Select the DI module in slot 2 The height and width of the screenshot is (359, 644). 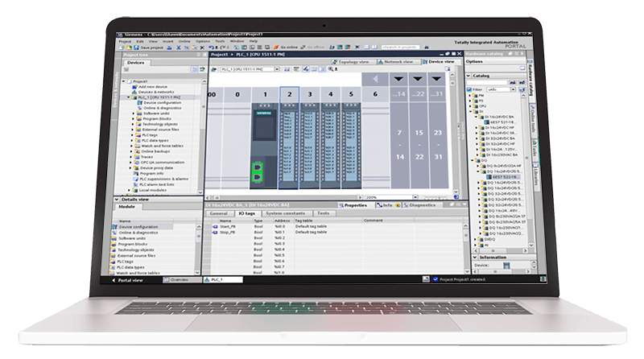(289, 146)
